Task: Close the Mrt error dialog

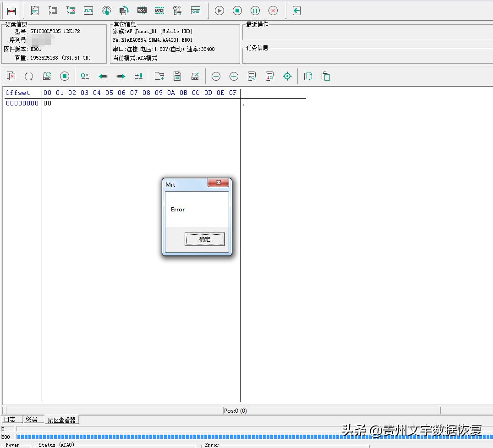Action: [x=219, y=183]
